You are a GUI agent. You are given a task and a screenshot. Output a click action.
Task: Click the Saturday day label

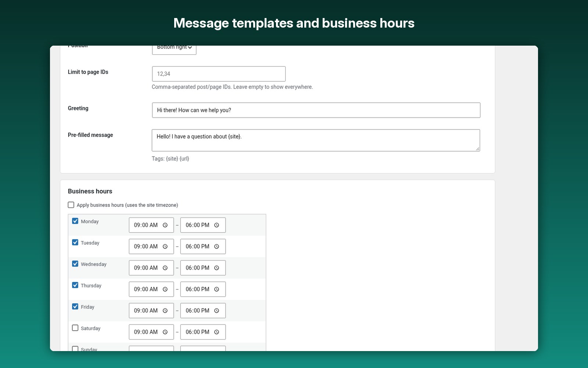90,328
